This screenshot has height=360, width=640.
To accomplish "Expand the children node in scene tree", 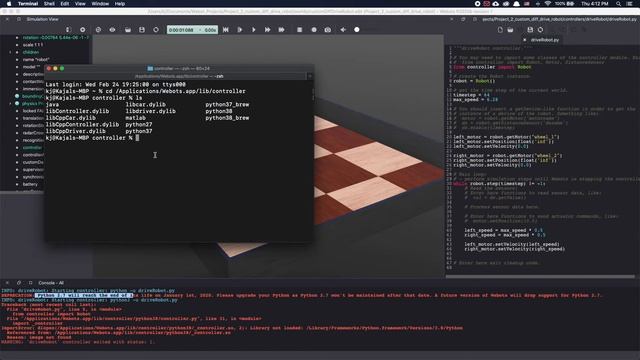I will pos(10,52).
